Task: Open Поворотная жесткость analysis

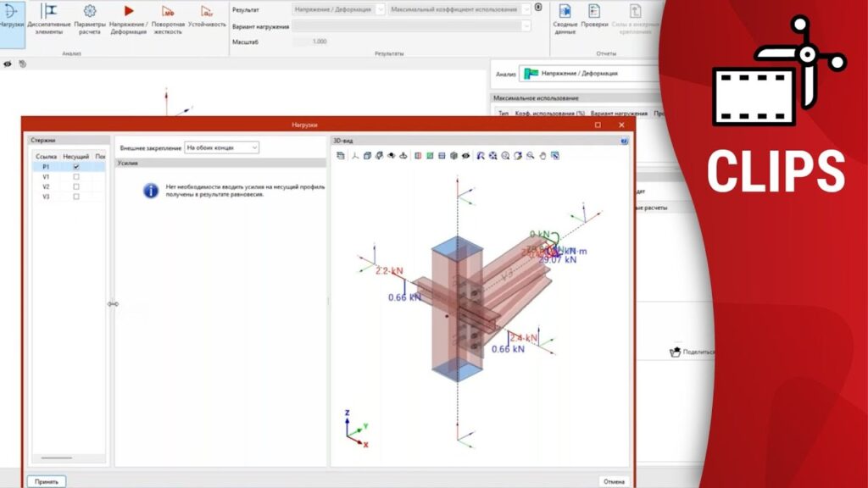Action: coord(168,11)
